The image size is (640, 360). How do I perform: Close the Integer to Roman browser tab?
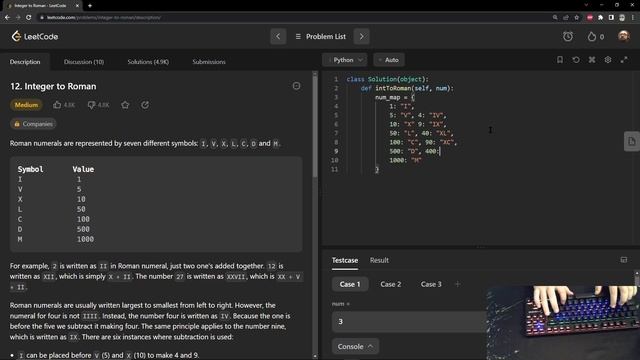pyautogui.click(x=77, y=6)
